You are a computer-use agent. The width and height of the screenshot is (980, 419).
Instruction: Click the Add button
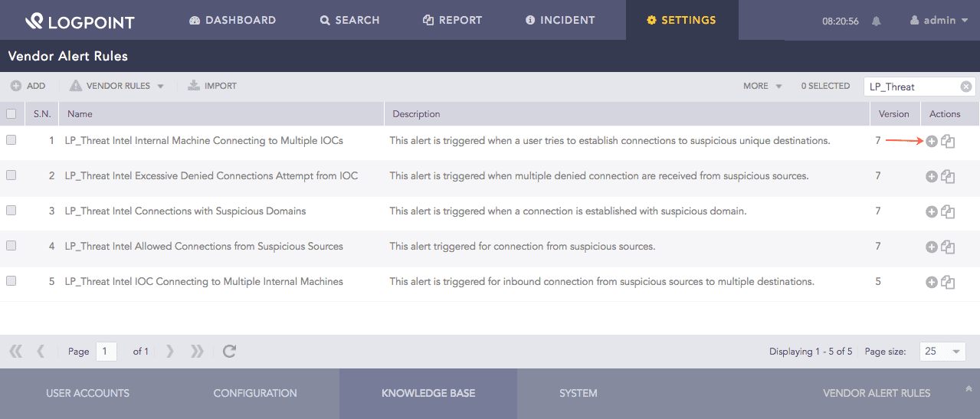coord(28,86)
